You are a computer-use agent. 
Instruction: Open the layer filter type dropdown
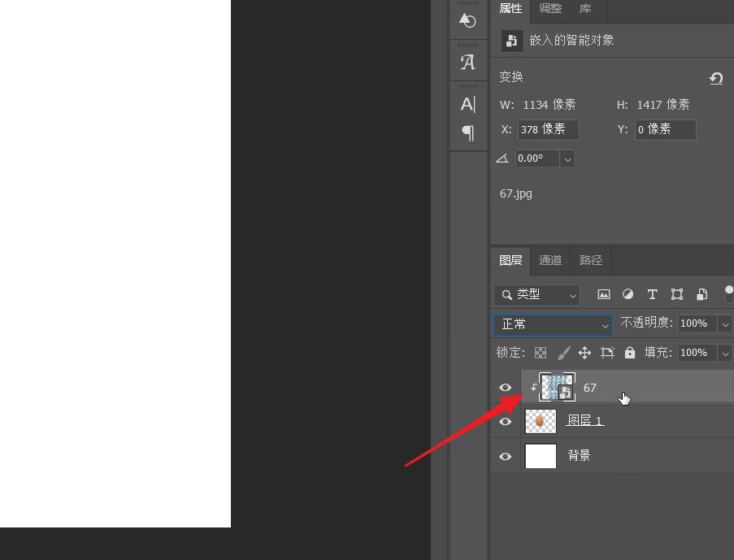click(x=537, y=294)
